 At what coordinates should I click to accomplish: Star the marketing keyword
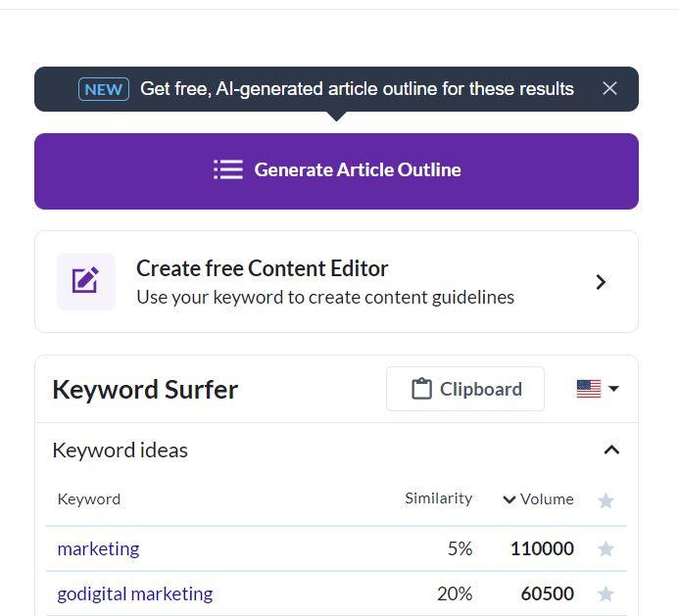click(x=606, y=548)
